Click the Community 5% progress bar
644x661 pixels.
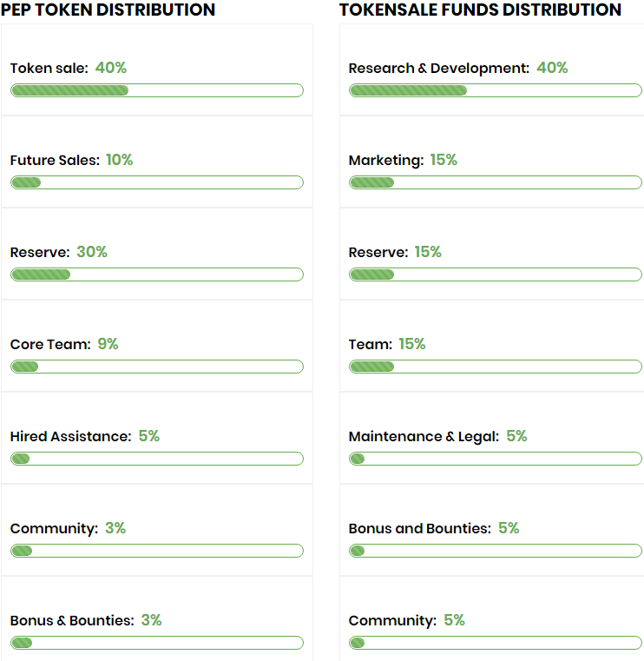pos(495,643)
